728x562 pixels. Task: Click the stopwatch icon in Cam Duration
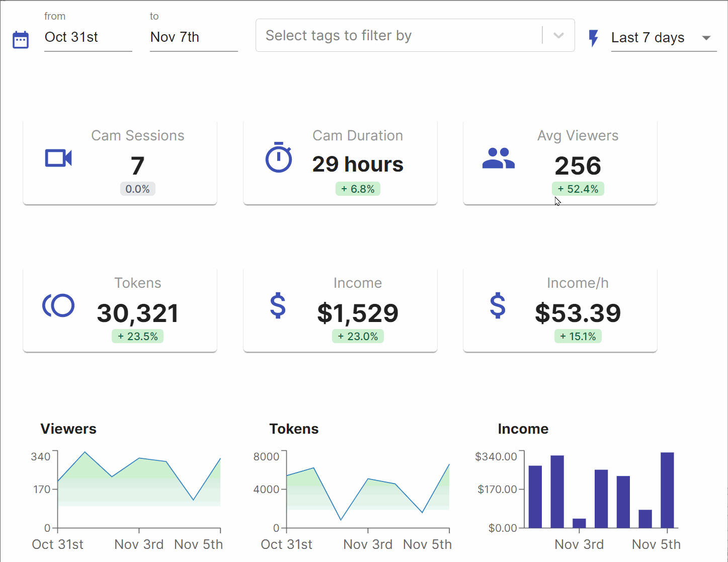[x=278, y=158]
